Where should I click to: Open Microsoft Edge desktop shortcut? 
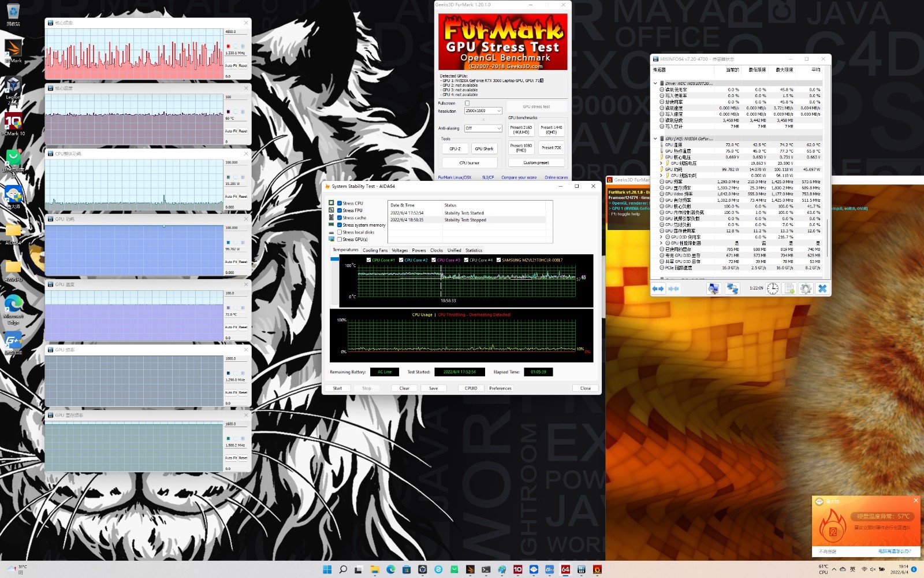pyautogui.click(x=13, y=310)
